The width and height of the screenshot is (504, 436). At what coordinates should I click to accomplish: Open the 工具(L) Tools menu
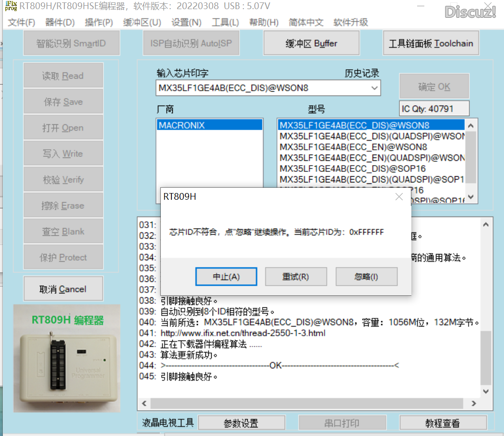[x=225, y=22]
